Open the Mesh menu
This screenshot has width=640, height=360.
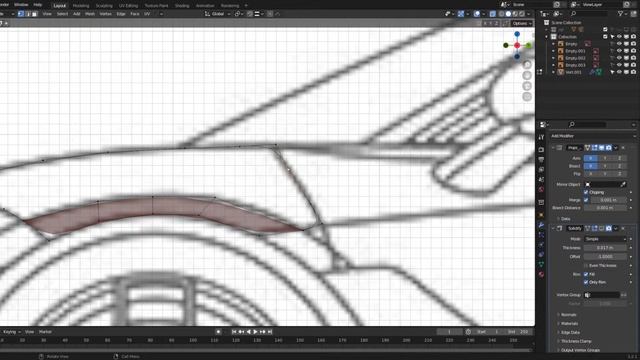(90, 14)
